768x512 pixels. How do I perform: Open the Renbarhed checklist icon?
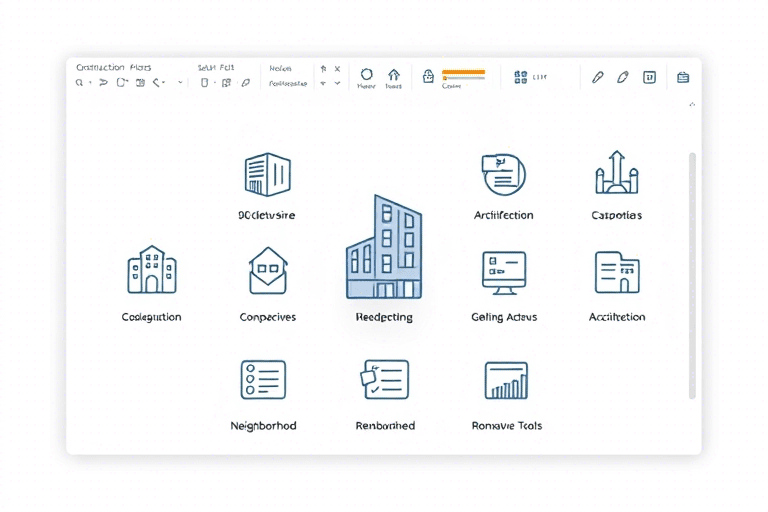coord(385,380)
